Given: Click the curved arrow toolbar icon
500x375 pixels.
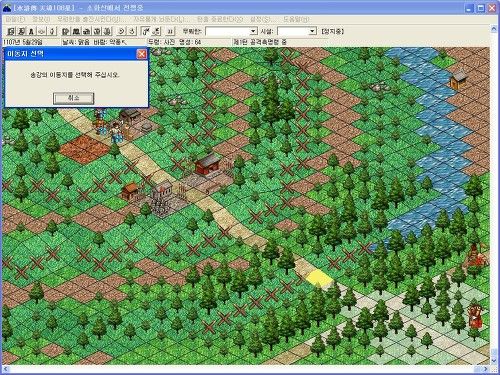Looking at the screenshot, I should pyautogui.click(x=121, y=31).
